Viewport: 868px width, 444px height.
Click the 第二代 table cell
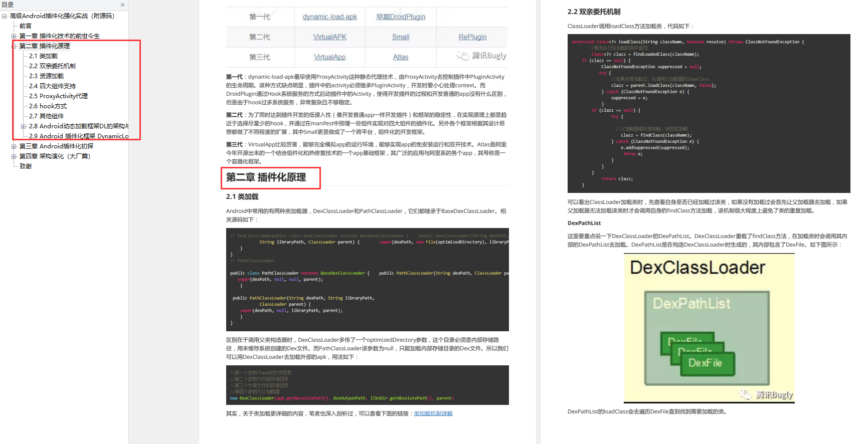tap(260, 37)
